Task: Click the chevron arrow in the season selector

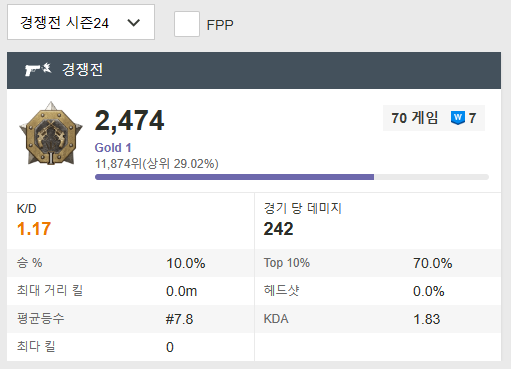Action: [x=134, y=23]
